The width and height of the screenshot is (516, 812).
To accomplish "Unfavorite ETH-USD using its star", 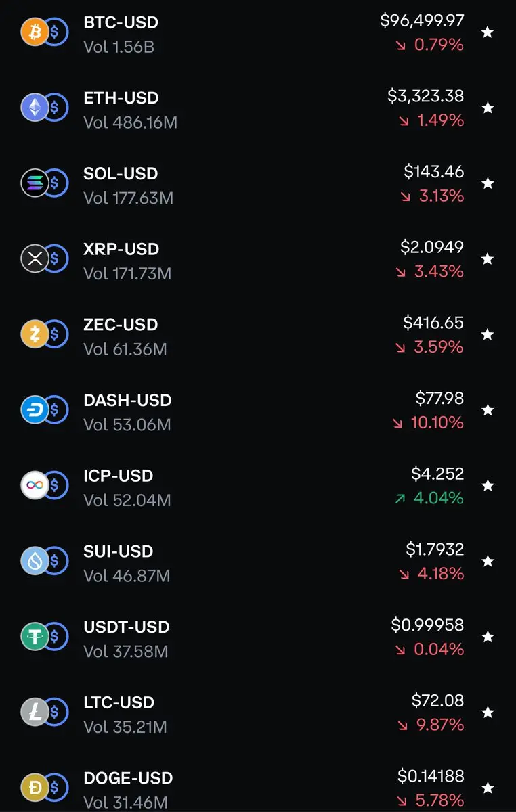I will coord(487,108).
